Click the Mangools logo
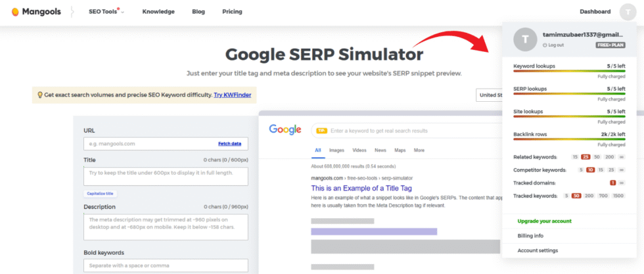 pyautogui.click(x=33, y=11)
